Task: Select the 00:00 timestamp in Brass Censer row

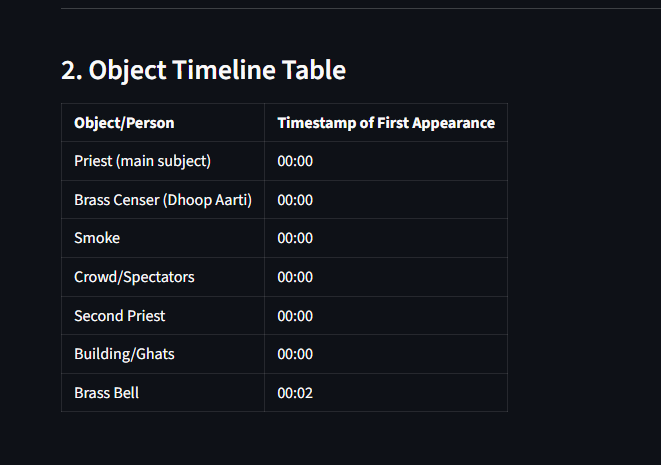Action: (x=295, y=200)
